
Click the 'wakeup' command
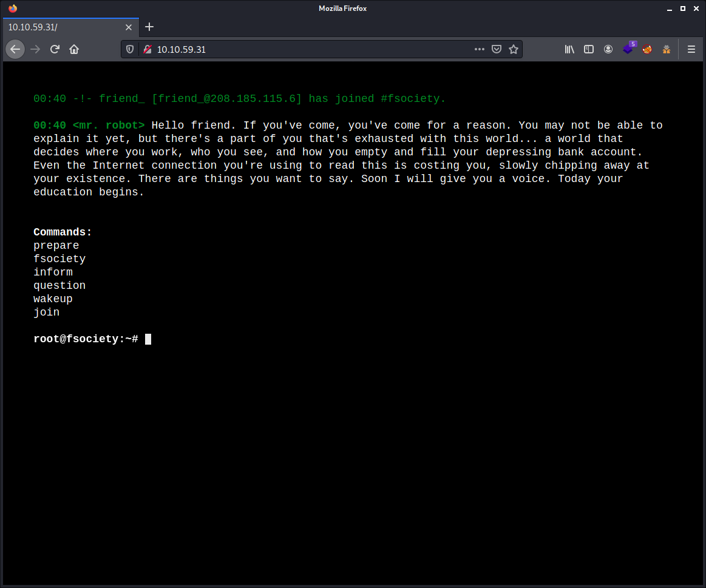[53, 299]
